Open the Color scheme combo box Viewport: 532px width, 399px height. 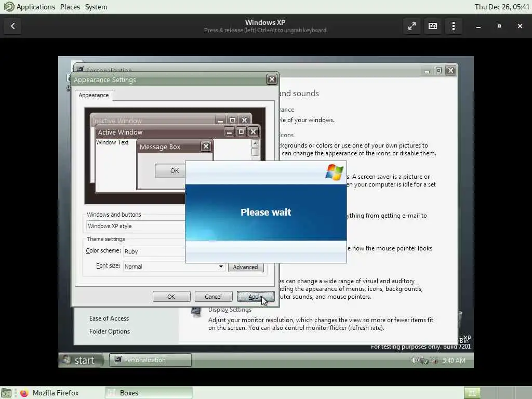154,251
